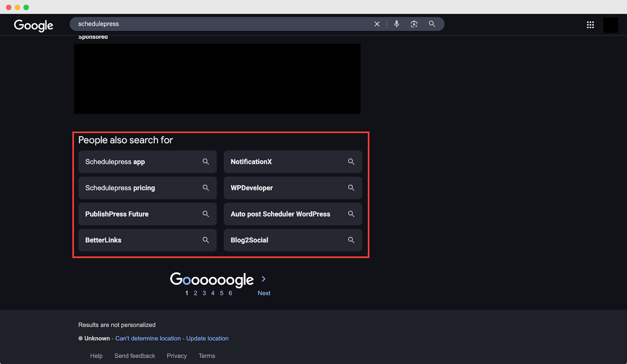Click the Goooooogle pagination logo
The width and height of the screenshot is (627, 364).
click(x=212, y=280)
